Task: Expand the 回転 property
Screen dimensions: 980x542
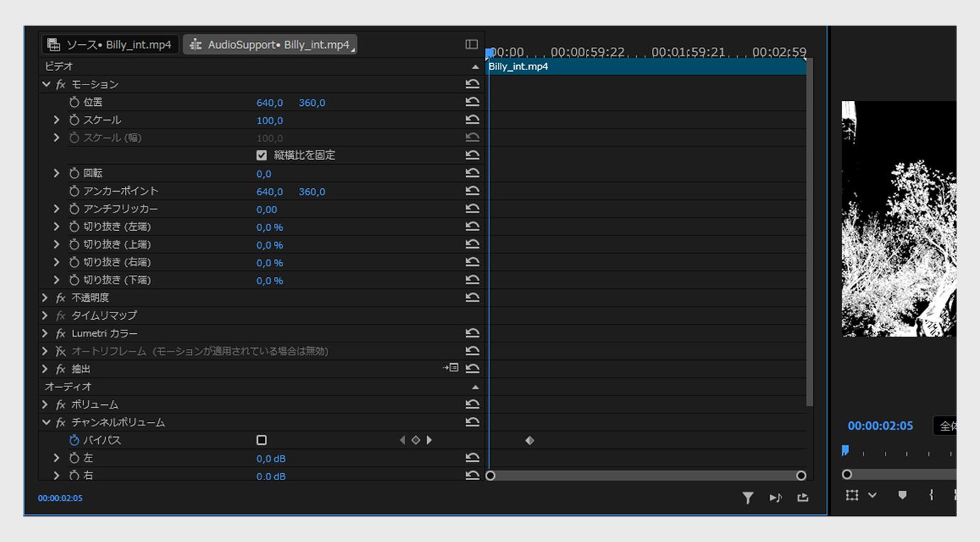Action: coord(57,173)
